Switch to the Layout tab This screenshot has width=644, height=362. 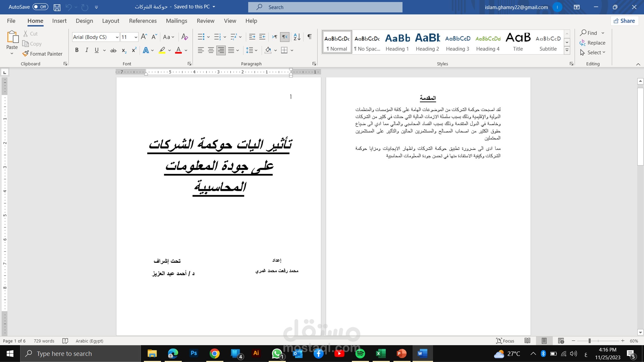point(111,21)
